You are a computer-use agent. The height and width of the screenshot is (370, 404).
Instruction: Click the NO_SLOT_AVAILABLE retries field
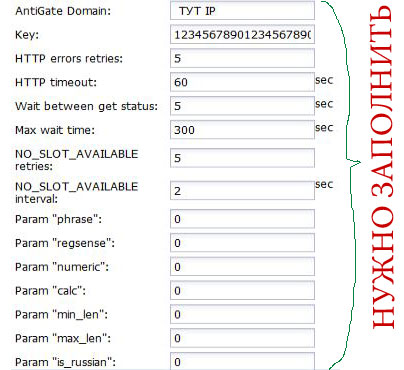pyautogui.click(x=242, y=158)
